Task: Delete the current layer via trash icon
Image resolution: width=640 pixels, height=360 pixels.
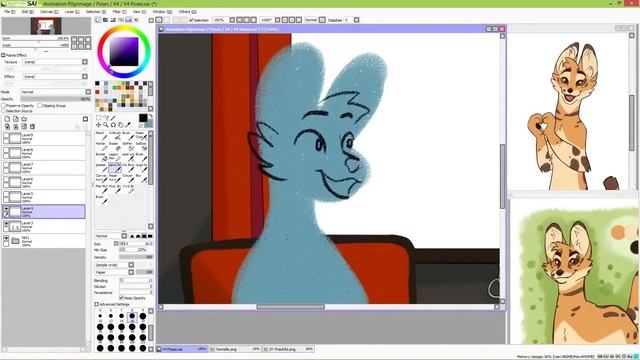Action: pos(33,127)
